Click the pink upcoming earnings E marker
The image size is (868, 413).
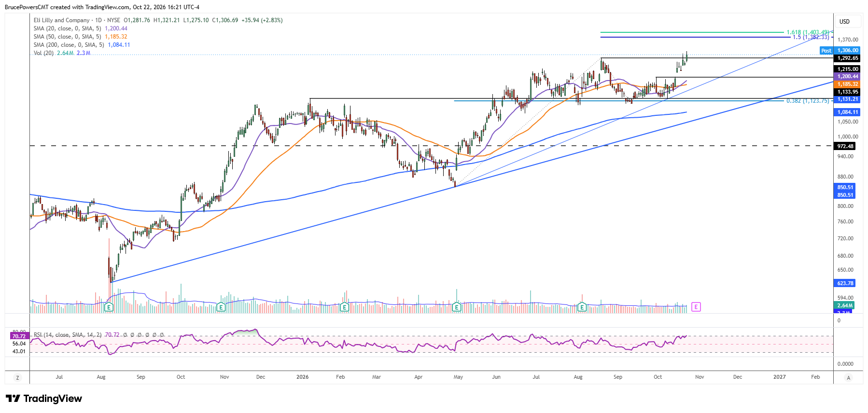696,307
